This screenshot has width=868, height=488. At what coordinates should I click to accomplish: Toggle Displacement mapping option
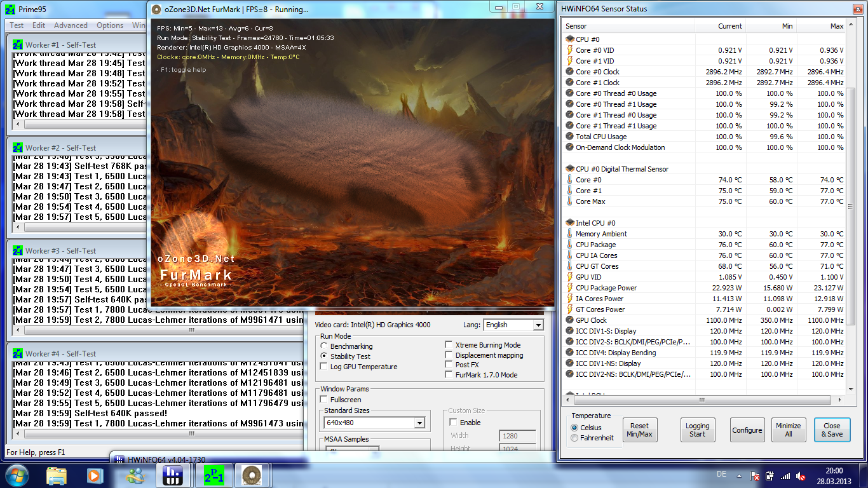pyautogui.click(x=449, y=355)
